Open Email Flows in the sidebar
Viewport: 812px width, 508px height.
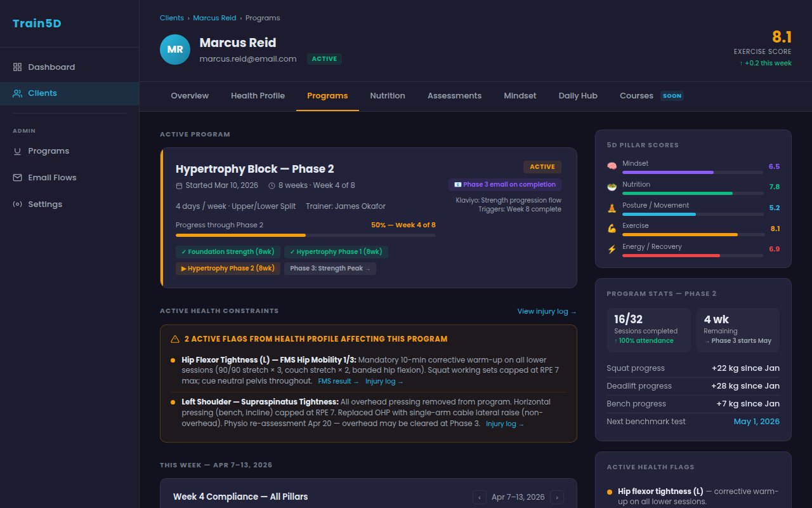click(x=69, y=178)
